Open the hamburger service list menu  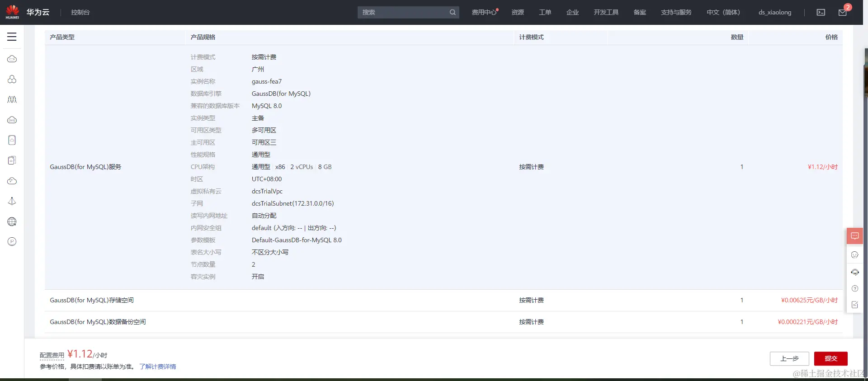[x=12, y=37]
